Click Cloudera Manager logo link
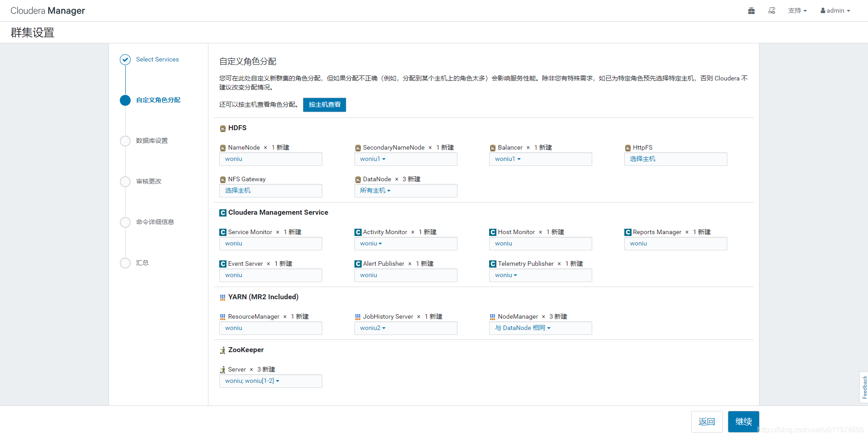The width and height of the screenshot is (868, 438). pyautogui.click(x=47, y=10)
